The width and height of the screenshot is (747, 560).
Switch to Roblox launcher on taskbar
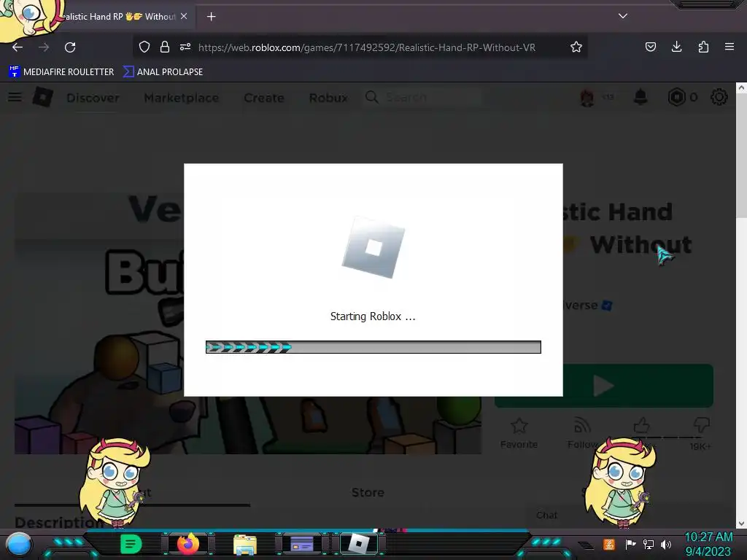(x=359, y=544)
